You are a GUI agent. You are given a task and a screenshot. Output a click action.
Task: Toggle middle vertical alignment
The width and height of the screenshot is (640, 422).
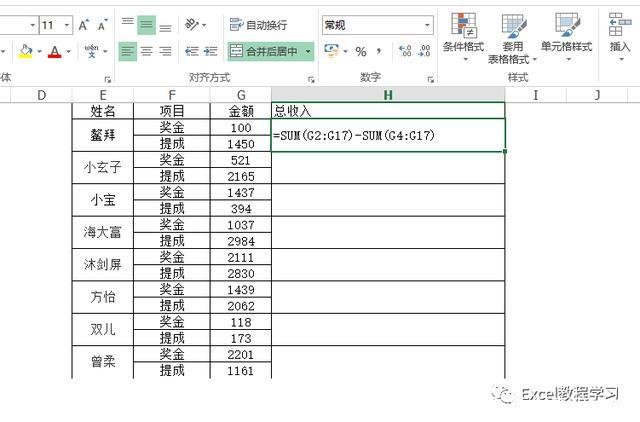pyautogui.click(x=147, y=24)
